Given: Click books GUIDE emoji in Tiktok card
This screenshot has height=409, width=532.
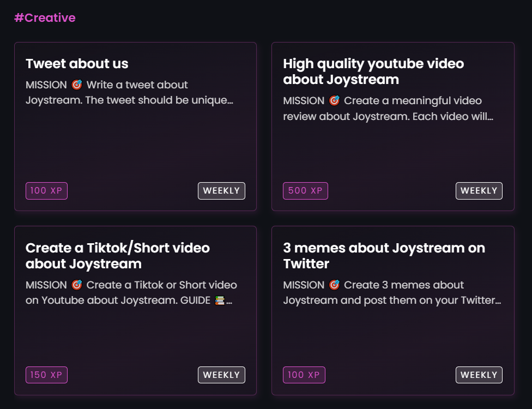Looking at the screenshot, I should [x=220, y=300].
